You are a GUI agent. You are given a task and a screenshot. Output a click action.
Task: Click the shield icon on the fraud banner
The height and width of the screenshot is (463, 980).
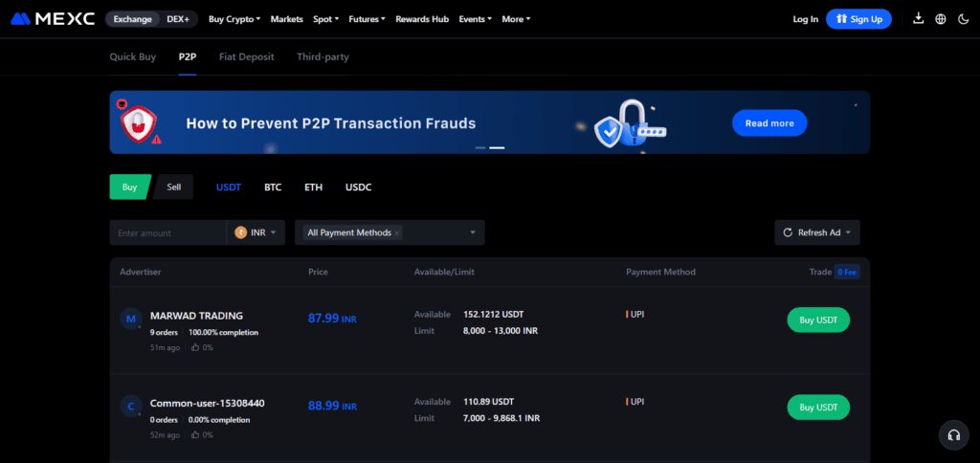(138, 122)
